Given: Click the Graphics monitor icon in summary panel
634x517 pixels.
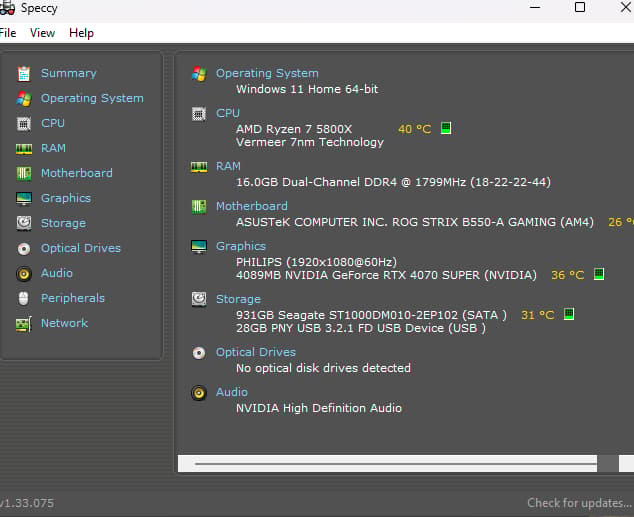Looking at the screenshot, I should [x=199, y=247].
